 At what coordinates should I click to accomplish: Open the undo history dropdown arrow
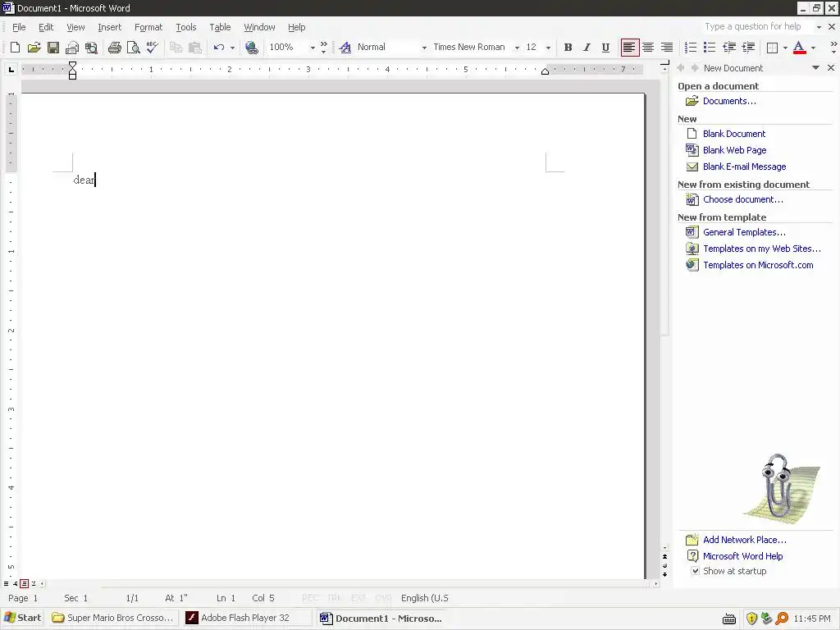tap(232, 48)
